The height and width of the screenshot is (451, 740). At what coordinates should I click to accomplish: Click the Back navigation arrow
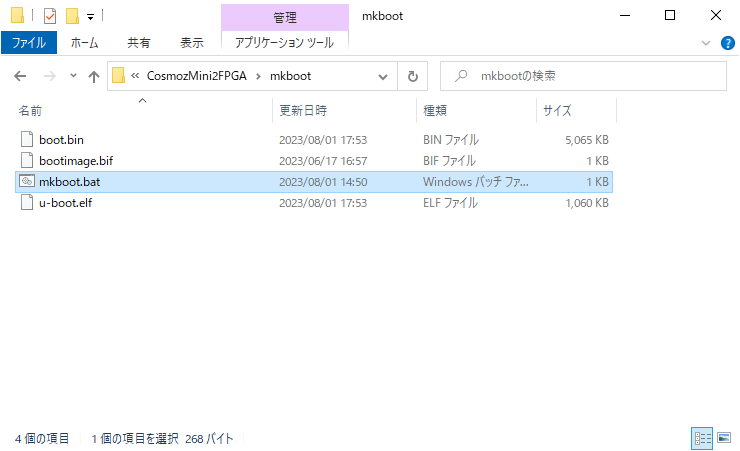[x=20, y=76]
